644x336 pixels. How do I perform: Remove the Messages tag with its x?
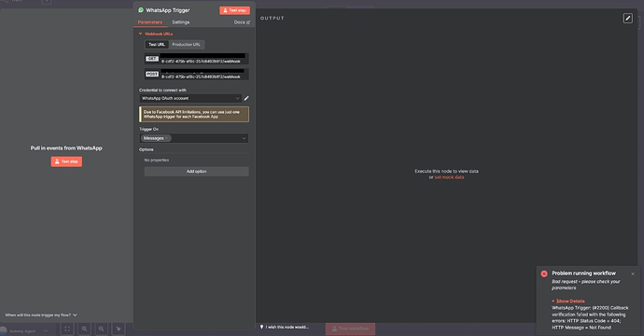[166, 138]
